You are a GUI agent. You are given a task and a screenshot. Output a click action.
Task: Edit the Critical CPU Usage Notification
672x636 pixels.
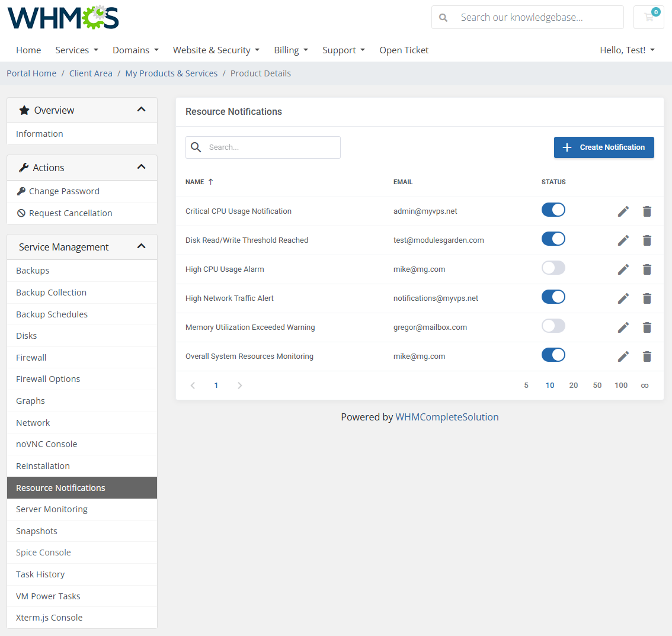pyautogui.click(x=623, y=211)
